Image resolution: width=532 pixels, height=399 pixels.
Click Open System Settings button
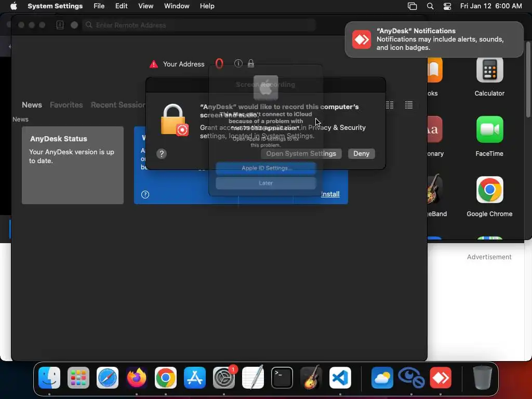301,154
